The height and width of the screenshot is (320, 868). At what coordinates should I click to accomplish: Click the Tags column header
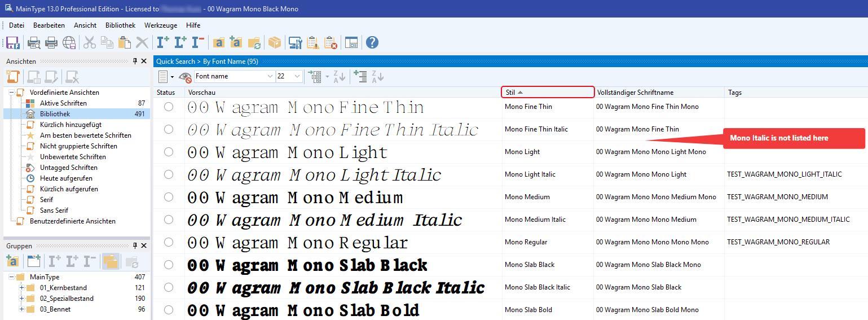pyautogui.click(x=796, y=92)
